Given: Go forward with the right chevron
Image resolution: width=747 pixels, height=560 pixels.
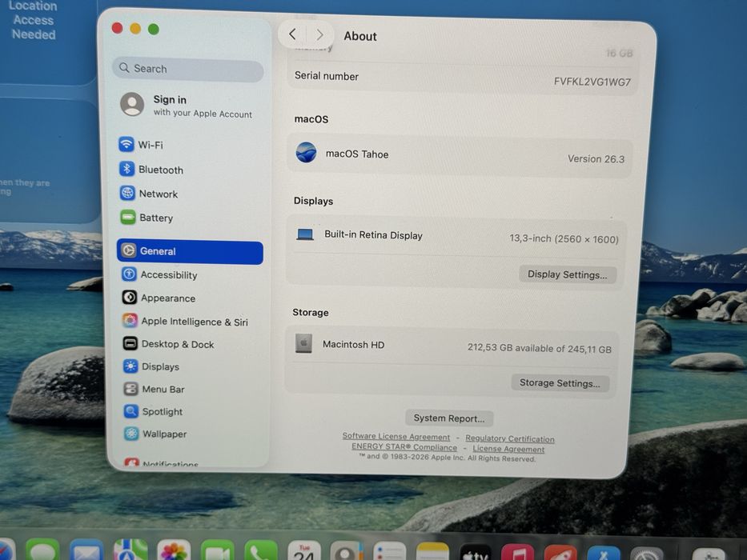Looking at the screenshot, I should click(319, 34).
